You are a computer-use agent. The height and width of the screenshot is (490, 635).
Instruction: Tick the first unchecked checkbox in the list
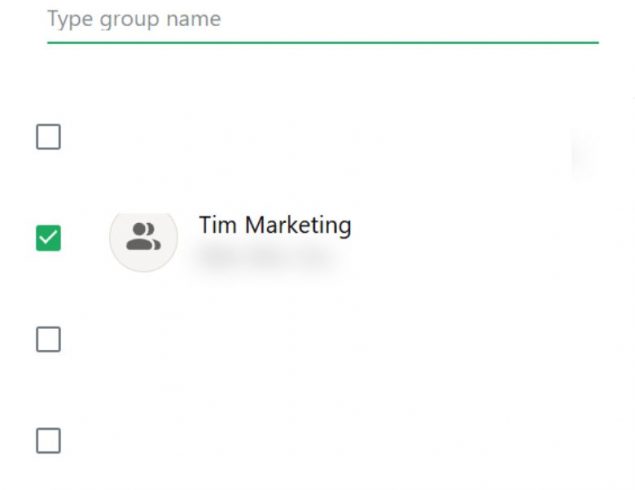(x=48, y=137)
